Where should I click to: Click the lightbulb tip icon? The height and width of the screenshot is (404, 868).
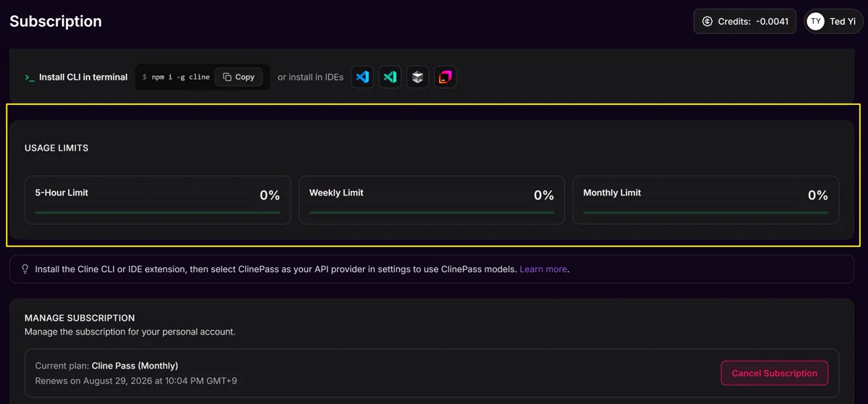pos(26,269)
